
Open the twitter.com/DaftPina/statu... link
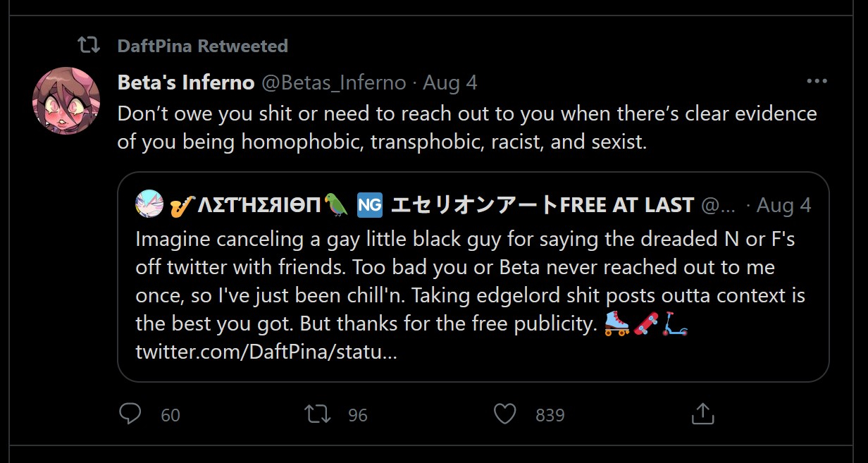tap(266, 351)
